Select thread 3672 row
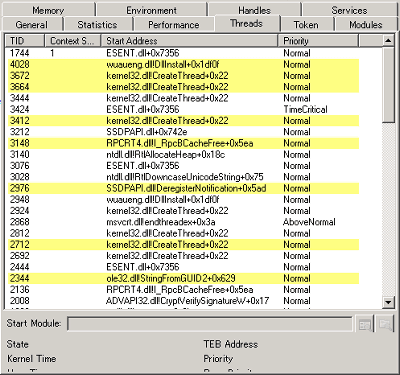This screenshot has height=375, width=400. click(183, 76)
